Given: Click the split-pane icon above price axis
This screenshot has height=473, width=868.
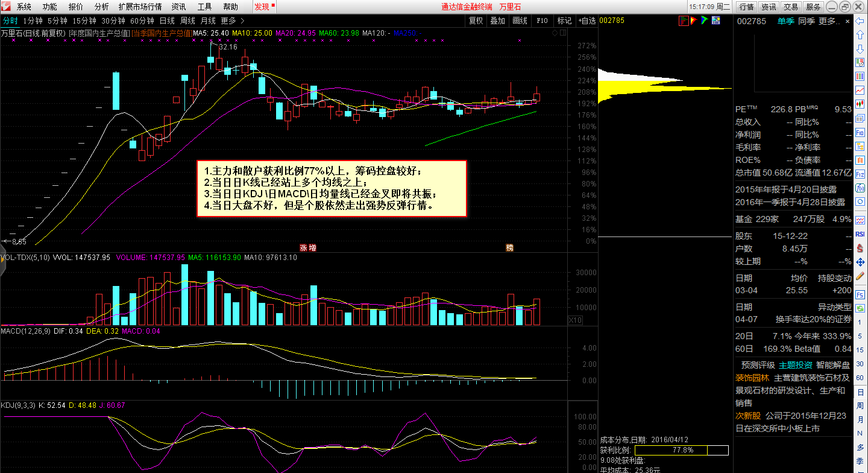Looking at the screenshot, I should point(563,33).
